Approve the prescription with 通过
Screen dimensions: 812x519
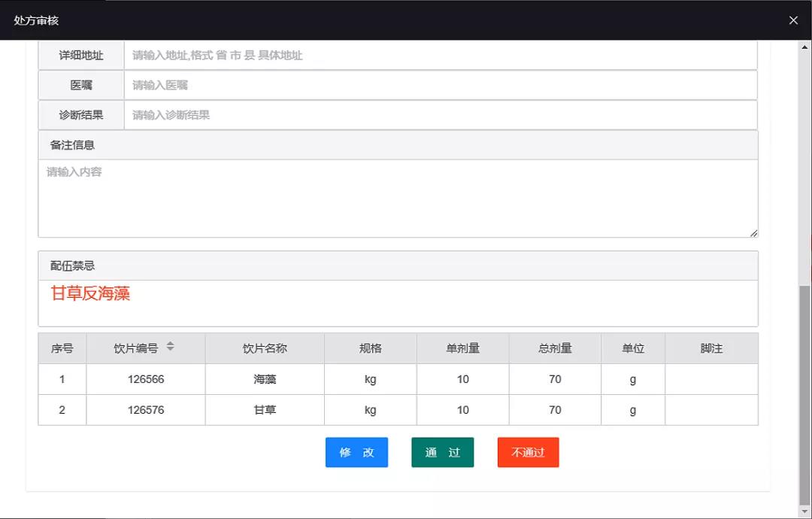click(442, 453)
